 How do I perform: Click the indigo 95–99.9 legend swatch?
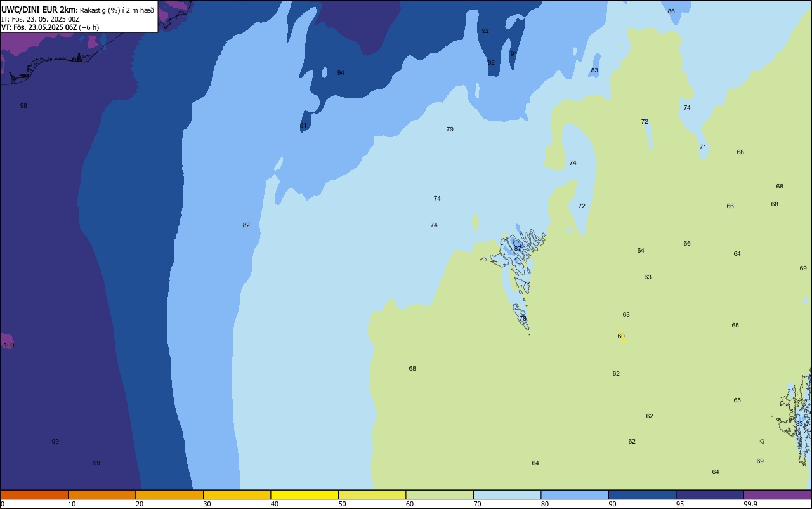710,494
